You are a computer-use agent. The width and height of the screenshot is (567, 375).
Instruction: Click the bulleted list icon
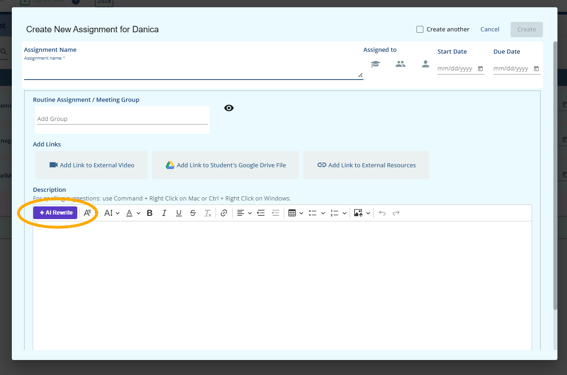pyautogui.click(x=313, y=213)
